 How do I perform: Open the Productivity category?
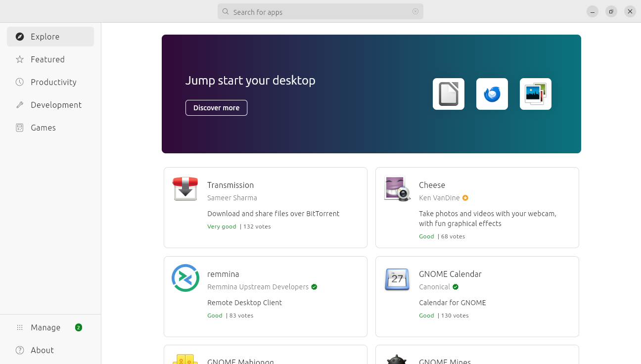(x=50, y=82)
